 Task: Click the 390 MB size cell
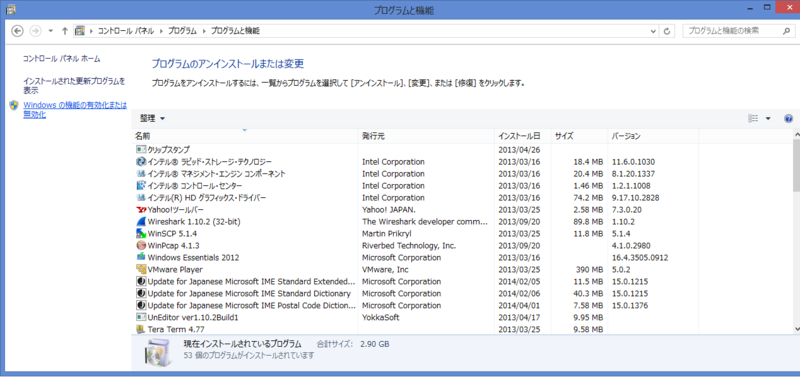[x=589, y=270]
